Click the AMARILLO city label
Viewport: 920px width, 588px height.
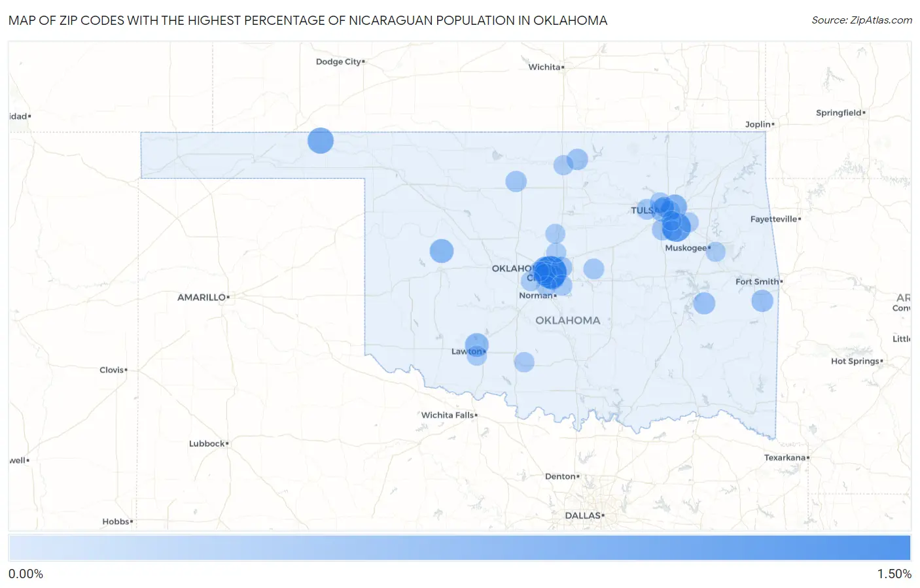(202, 297)
